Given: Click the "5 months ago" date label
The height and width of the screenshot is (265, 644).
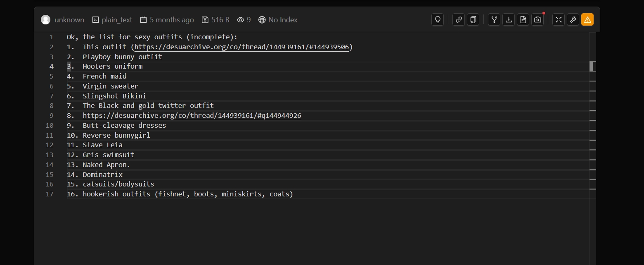Looking at the screenshot, I should coord(171,20).
